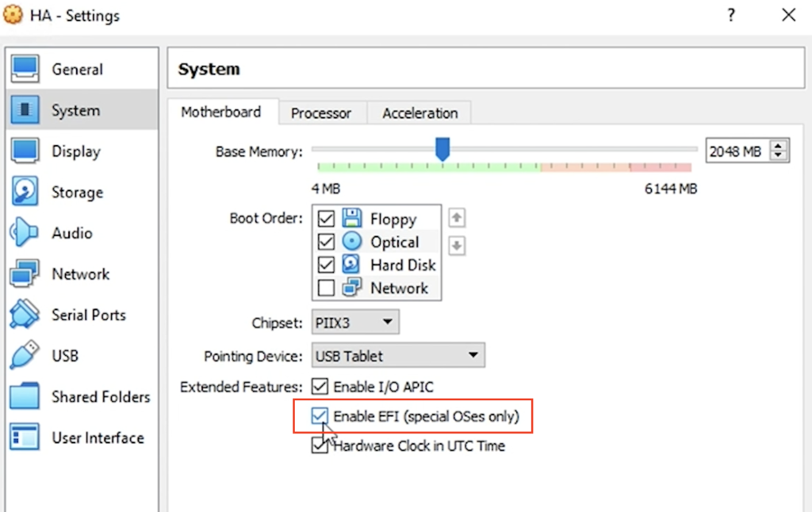
Task: Open the USB settings category
Action: click(x=82, y=356)
